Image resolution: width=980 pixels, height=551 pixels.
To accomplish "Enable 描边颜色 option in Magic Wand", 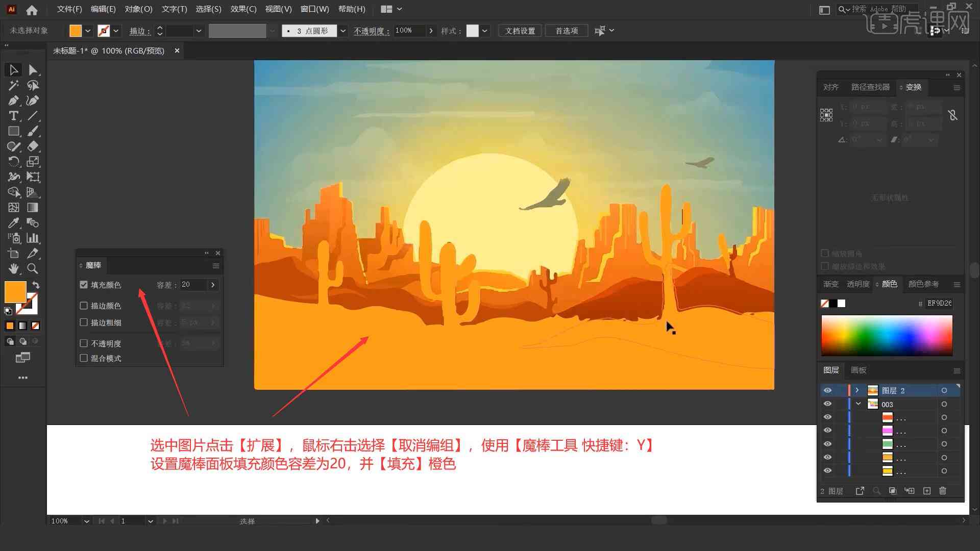I will (84, 306).
